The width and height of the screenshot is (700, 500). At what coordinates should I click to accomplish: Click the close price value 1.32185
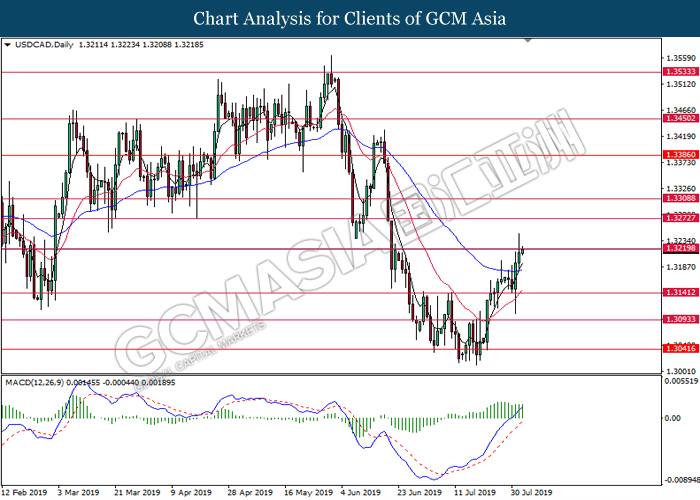(x=189, y=45)
